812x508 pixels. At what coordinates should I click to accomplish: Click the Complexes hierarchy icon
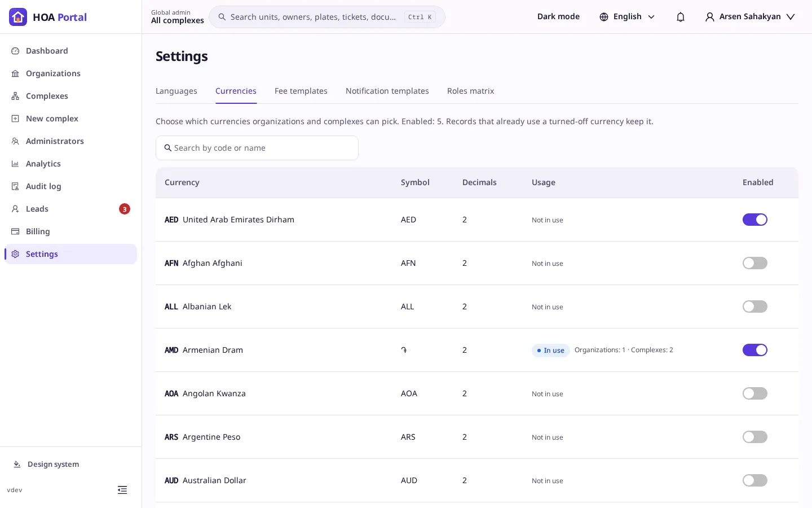point(15,96)
